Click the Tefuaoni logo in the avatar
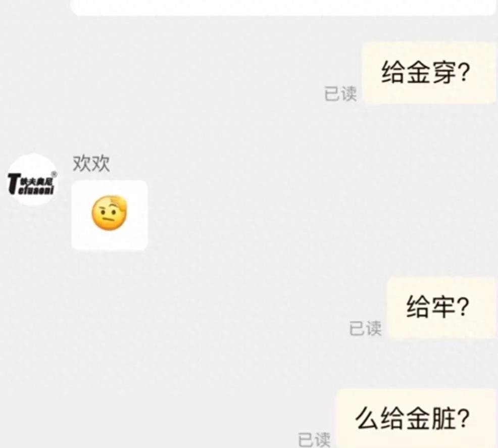 (31, 184)
